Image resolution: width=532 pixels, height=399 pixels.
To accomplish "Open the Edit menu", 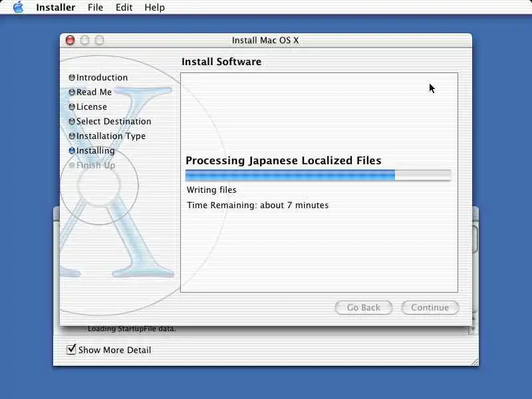I will point(124,7).
